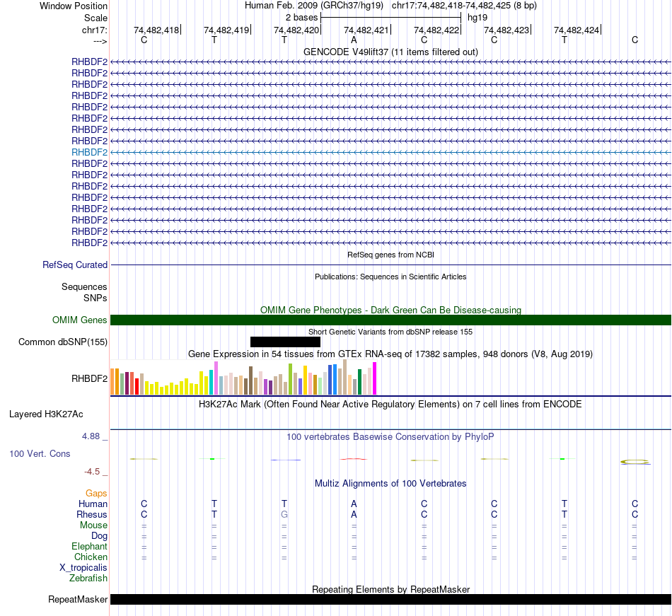Click the 2 bases scale bar label
Screen dimensions: 672x616
click(302, 18)
